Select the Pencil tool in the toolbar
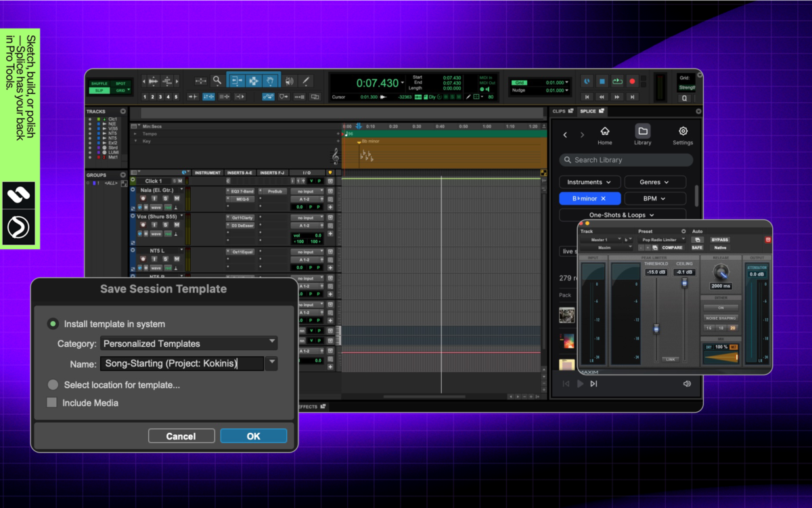 click(x=307, y=80)
